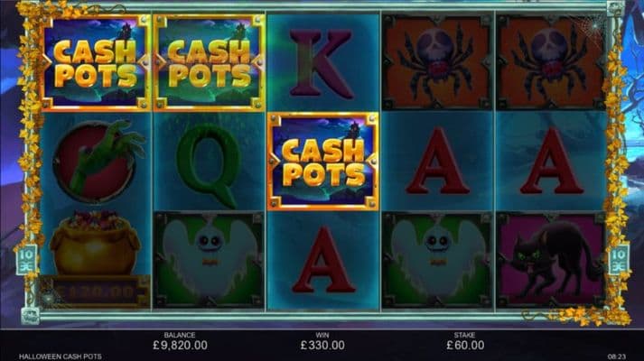Select the Cash Pots symbol on reel two

click(x=209, y=63)
